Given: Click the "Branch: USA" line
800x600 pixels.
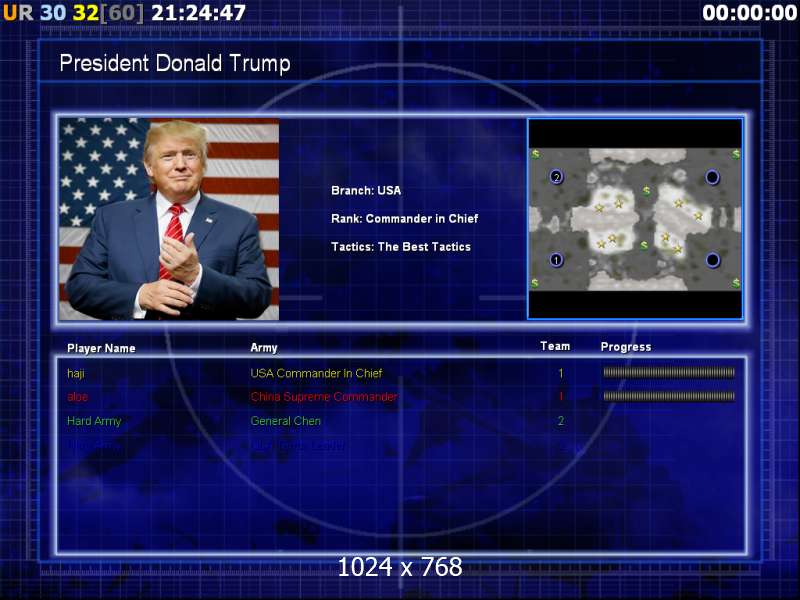Looking at the screenshot, I should click(x=366, y=191).
